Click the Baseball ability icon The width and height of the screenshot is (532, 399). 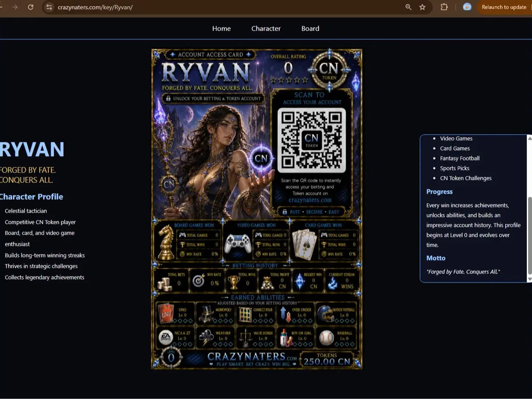point(327,338)
